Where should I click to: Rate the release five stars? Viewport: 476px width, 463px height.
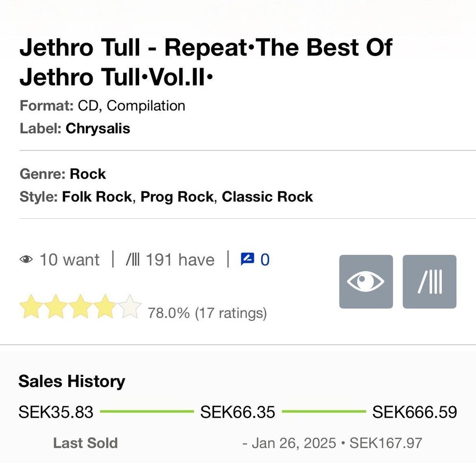pos(131,308)
